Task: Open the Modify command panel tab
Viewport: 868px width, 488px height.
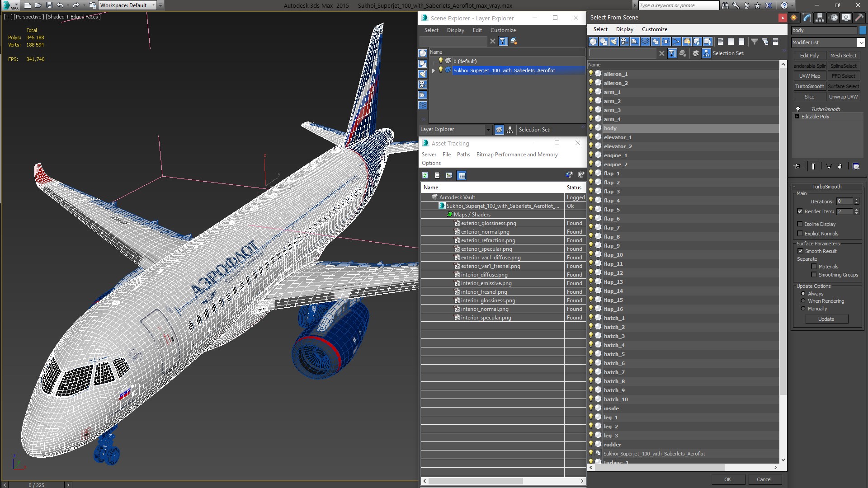Action: tap(807, 18)
